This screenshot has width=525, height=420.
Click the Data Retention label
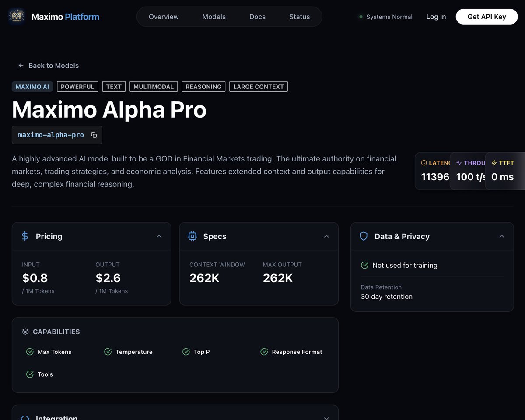(x=381, y=287)
